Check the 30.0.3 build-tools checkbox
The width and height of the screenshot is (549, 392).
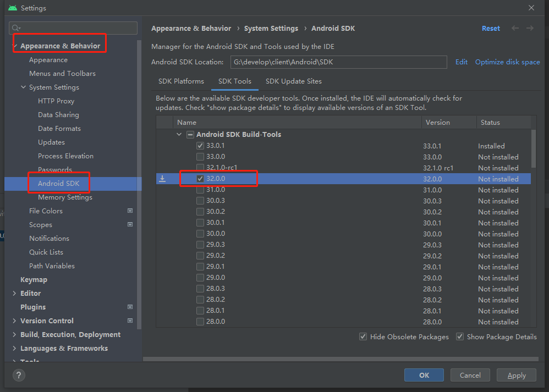pyautogui.click(x=200, y=201)
